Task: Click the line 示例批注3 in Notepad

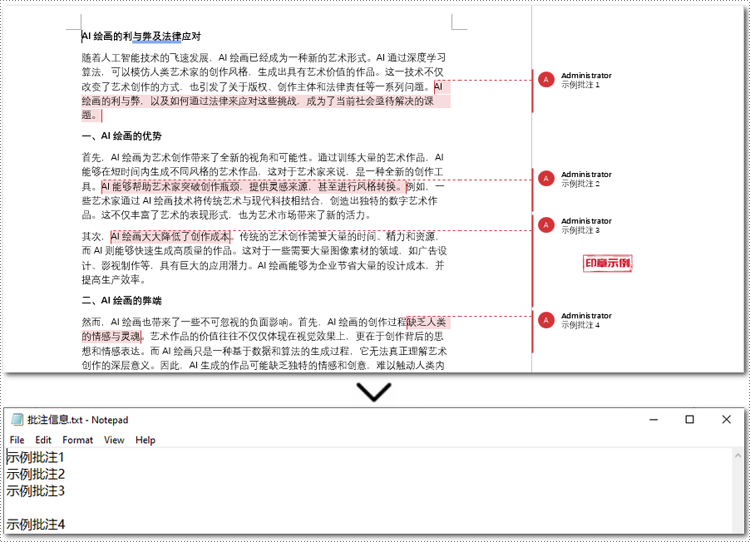Action: point(35,491)
